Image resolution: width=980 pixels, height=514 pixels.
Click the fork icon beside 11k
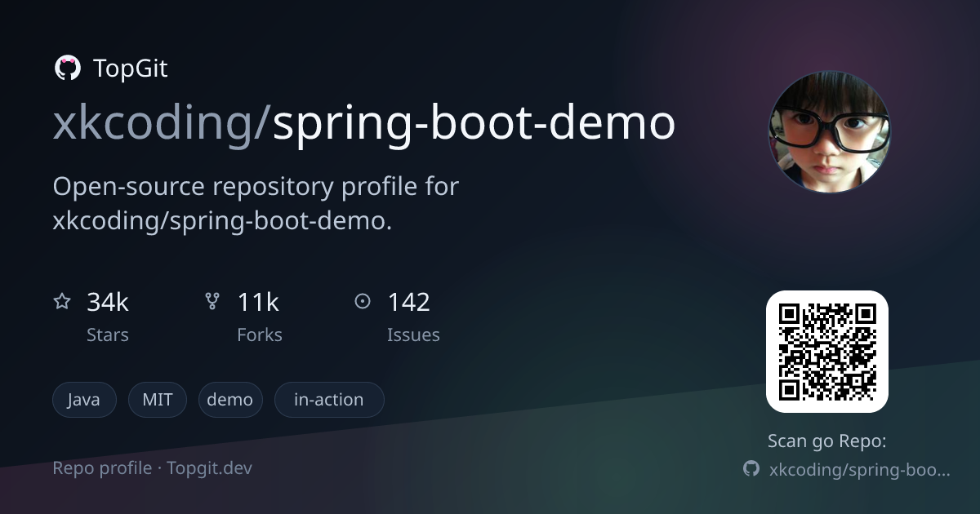tap(212, 302)
